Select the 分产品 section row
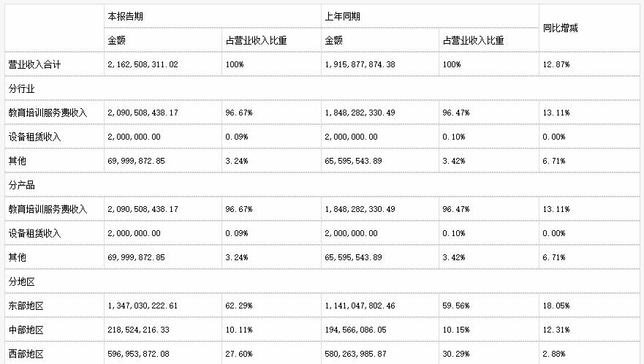Image resolution: width=644 pixels, height=364 pixels. click(x=322, y=185)
